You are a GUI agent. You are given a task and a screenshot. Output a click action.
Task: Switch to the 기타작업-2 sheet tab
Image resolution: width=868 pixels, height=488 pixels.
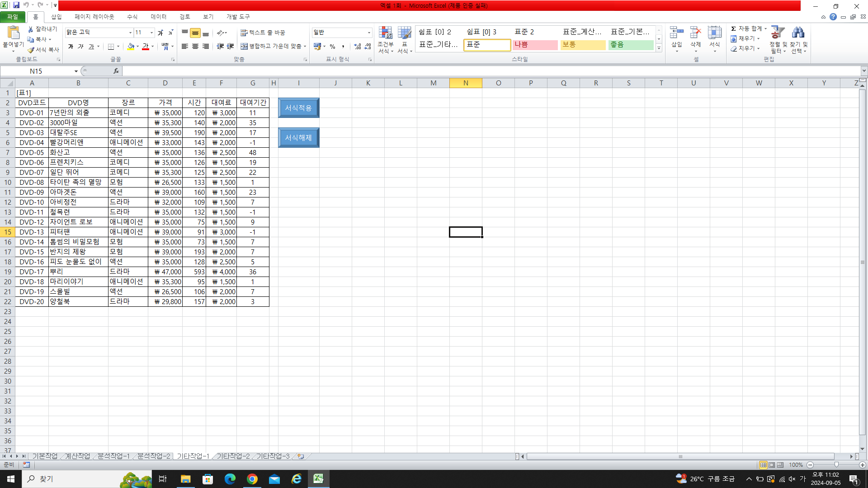coord(233,456)
